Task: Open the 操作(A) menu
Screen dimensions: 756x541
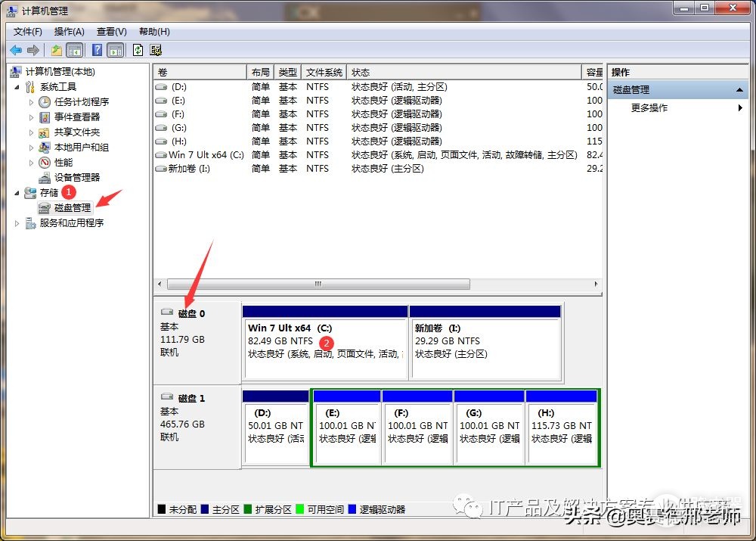Action: tap(69, 32)
